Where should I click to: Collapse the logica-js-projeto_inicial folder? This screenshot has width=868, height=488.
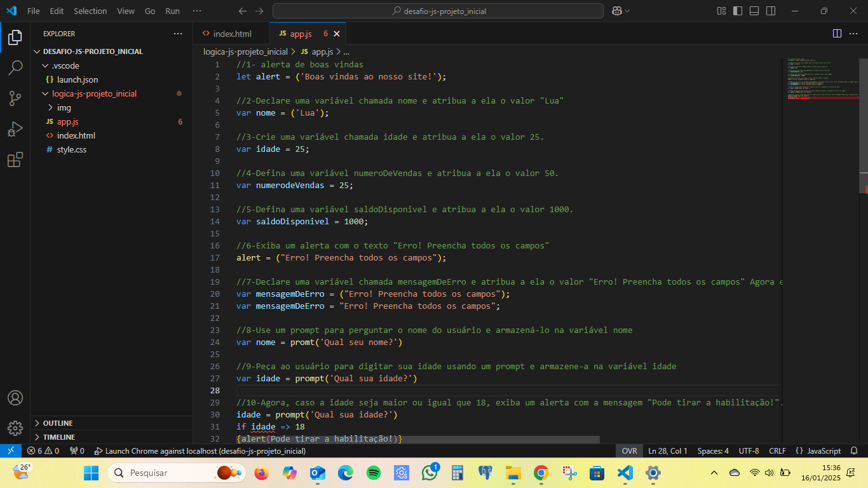click(x=94, y=93)
